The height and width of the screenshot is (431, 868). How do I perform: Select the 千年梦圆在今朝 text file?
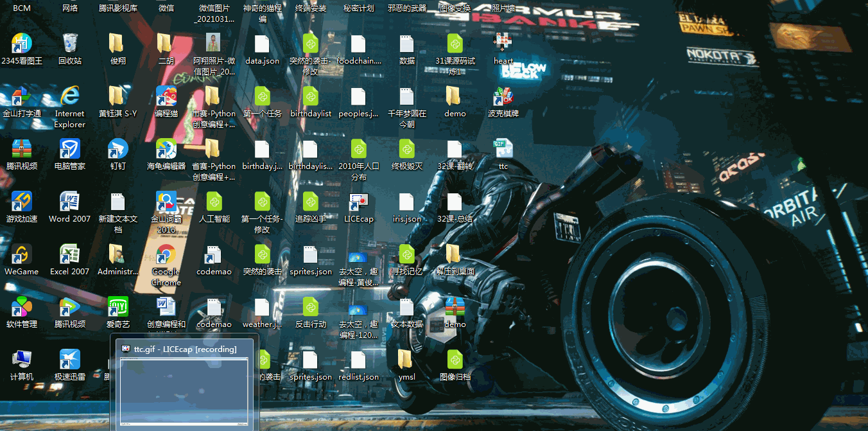(407, 96)
